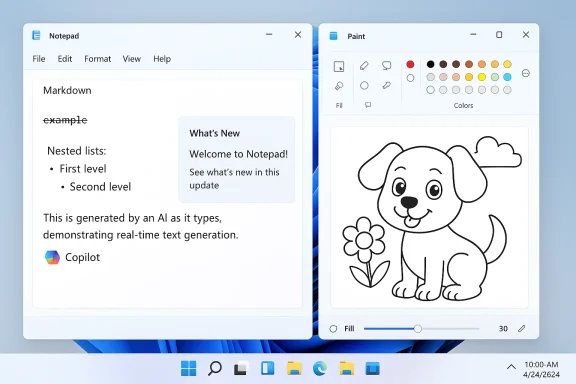Image resolution: width=576 pixels, height=384 pixels.
Task: Open the Help menu in Notepad
Action: (x=162, y=59)
